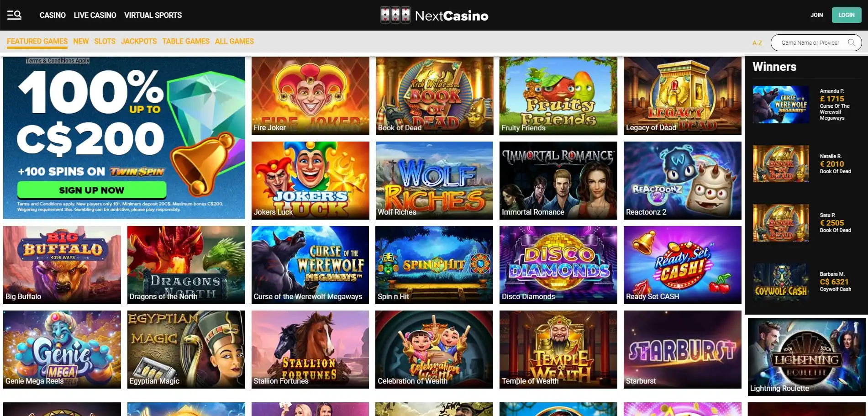Switch to the Table Games tab

pyautogui.click(x=186, y=41)
